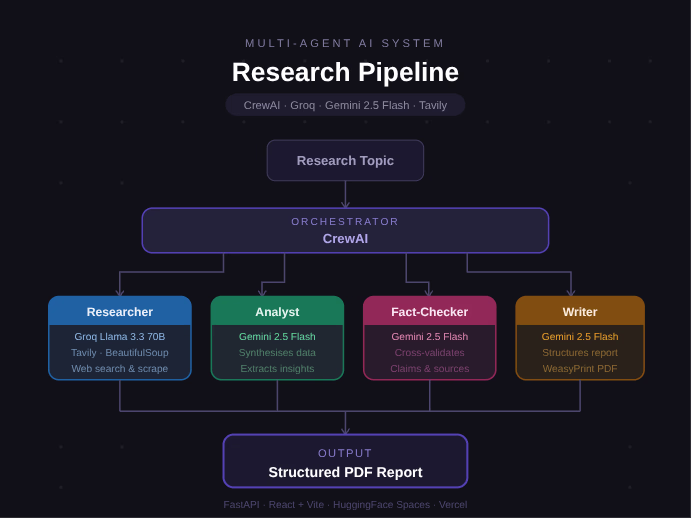Click 'Extracts insights' text
700x528 pixels.
coord(277,369)
